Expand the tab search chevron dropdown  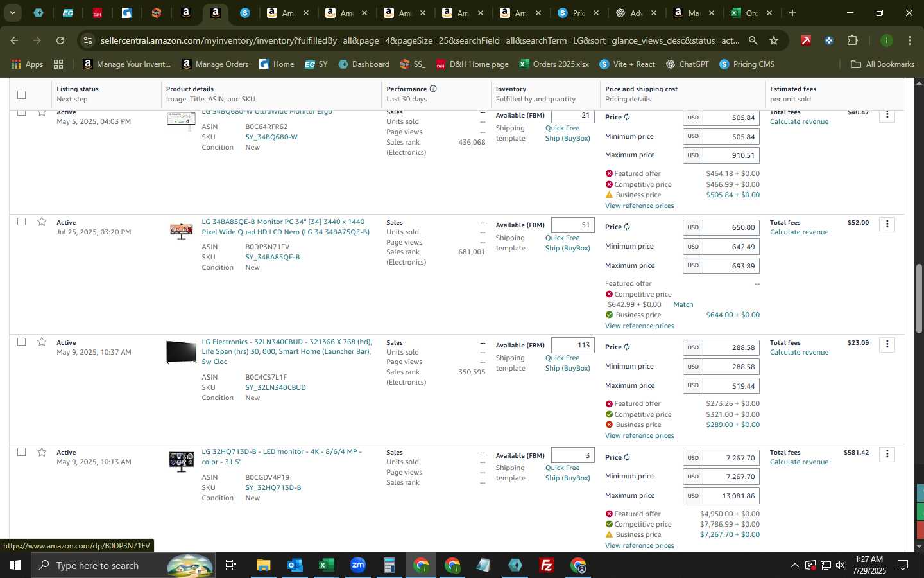coord(12,13)
